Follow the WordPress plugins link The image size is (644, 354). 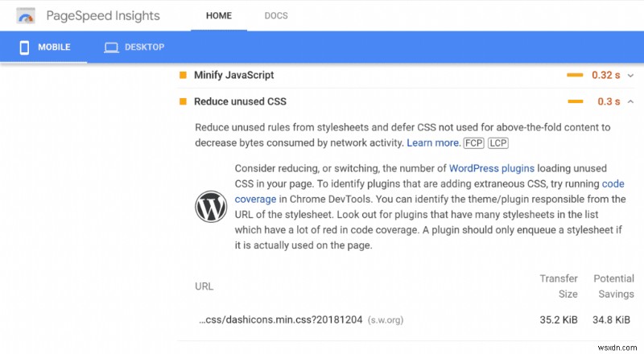[x=492, y=168]
